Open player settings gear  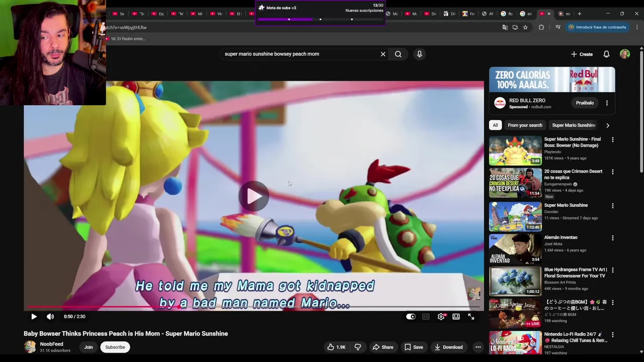point(441,317)
